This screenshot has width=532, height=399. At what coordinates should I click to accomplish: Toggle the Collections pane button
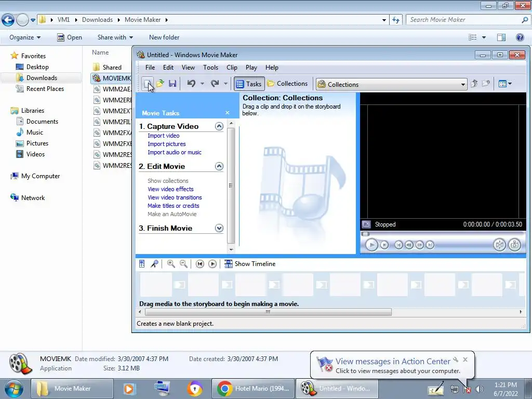(287, 84)
